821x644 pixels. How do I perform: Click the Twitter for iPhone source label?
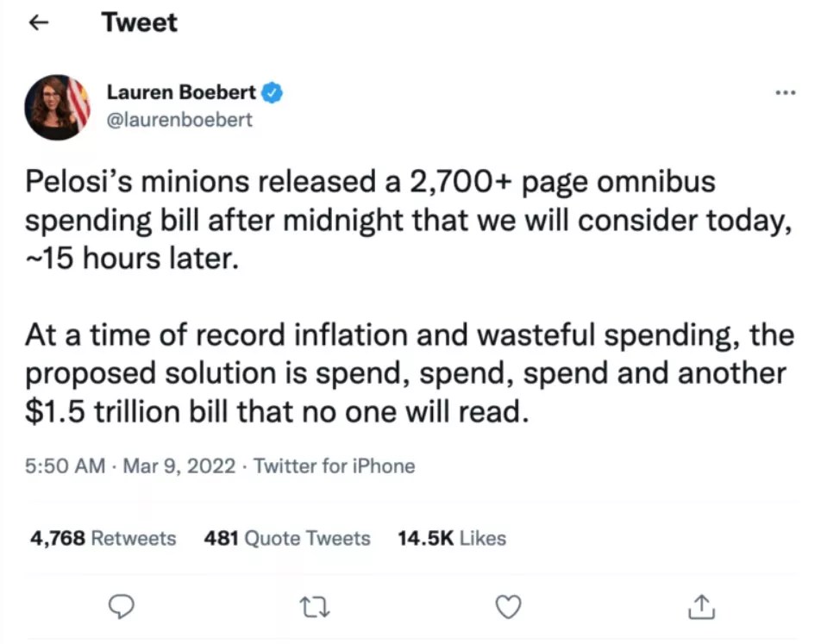point(335,466)
